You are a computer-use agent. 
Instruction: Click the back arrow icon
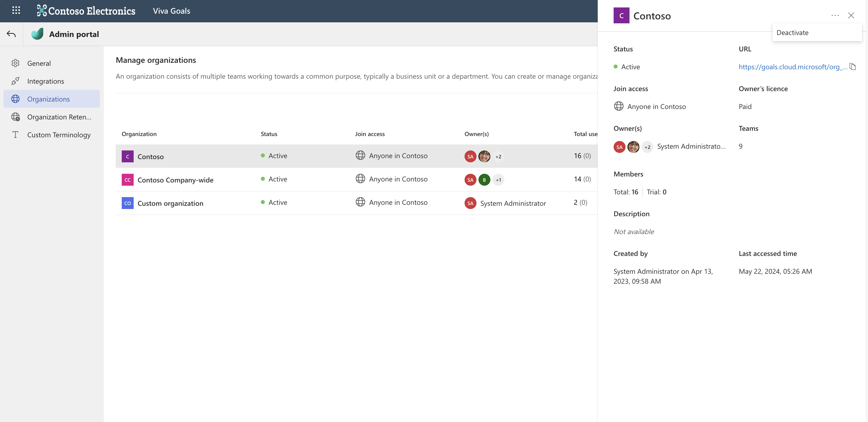click(11, 34)
